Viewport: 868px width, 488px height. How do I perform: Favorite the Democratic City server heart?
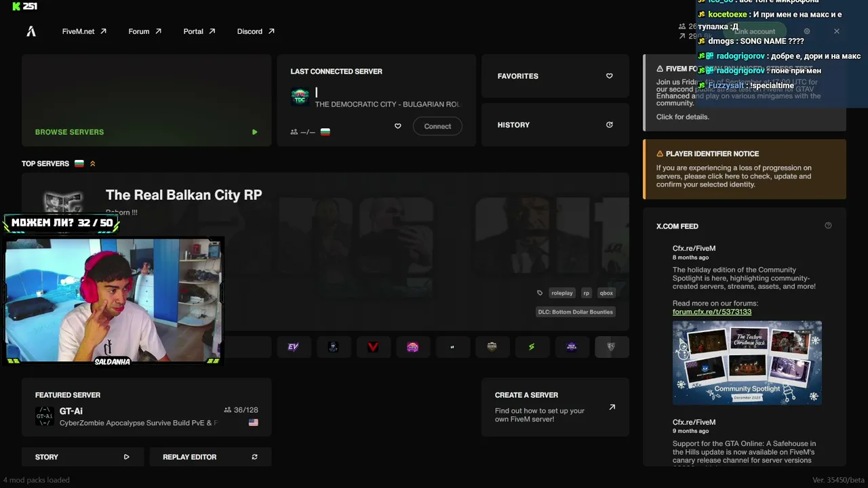coord(398,126)
